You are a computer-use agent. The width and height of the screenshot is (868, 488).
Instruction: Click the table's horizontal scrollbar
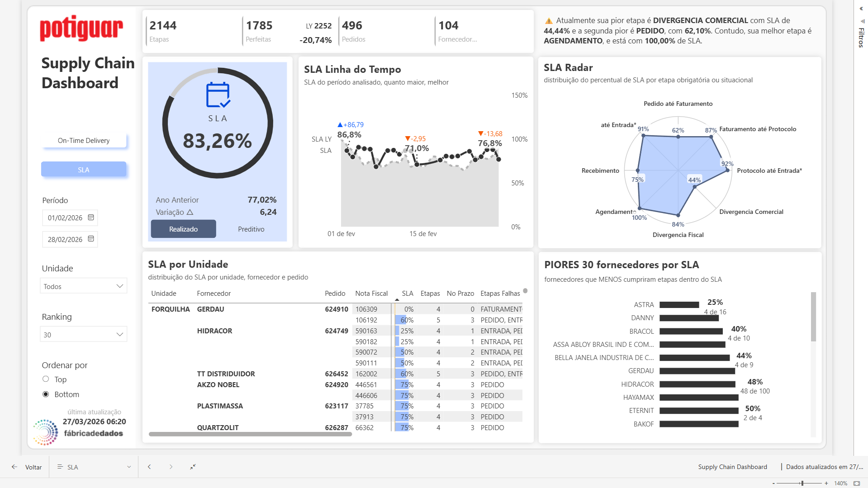[x=250, y=434]
